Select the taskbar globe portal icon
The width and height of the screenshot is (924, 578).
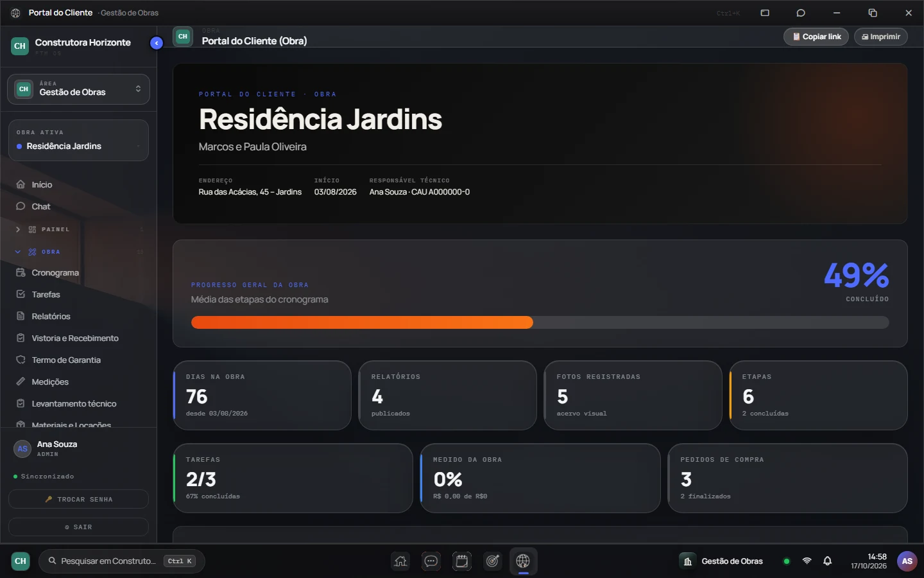pyautogui.click(x=524, y=561)
